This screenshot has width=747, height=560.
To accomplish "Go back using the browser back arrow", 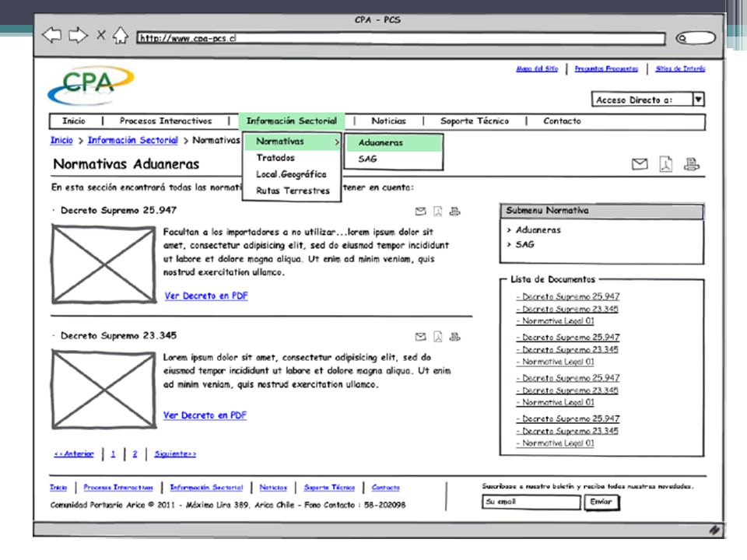I will point(51,35).
